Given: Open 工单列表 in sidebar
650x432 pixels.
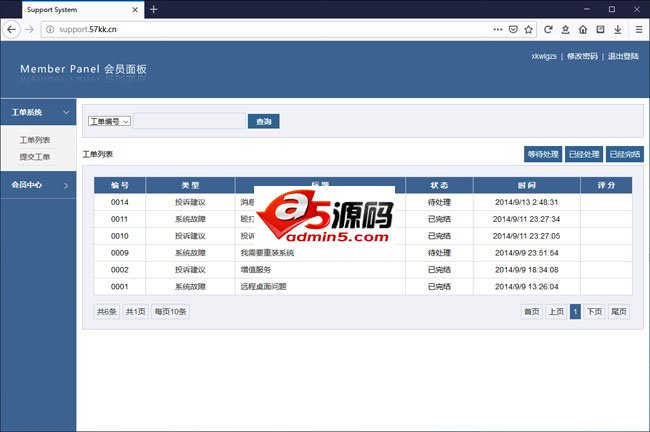Looking at the screenshot, I should coord(35,140).
